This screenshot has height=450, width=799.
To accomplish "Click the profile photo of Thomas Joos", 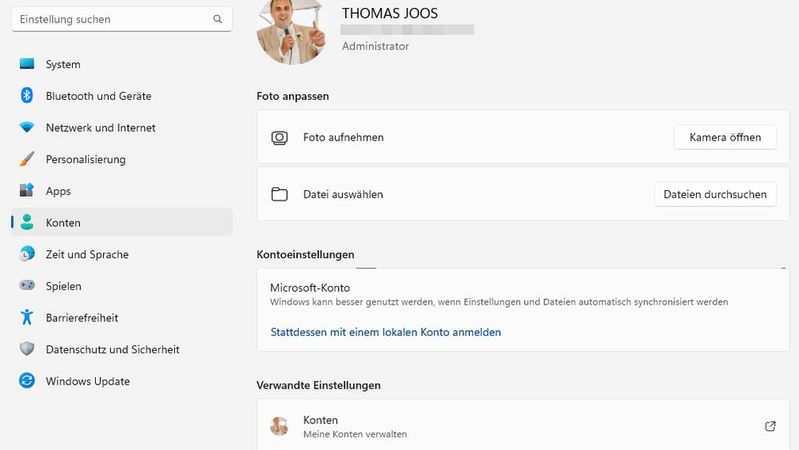I will (x=291, y=32).
